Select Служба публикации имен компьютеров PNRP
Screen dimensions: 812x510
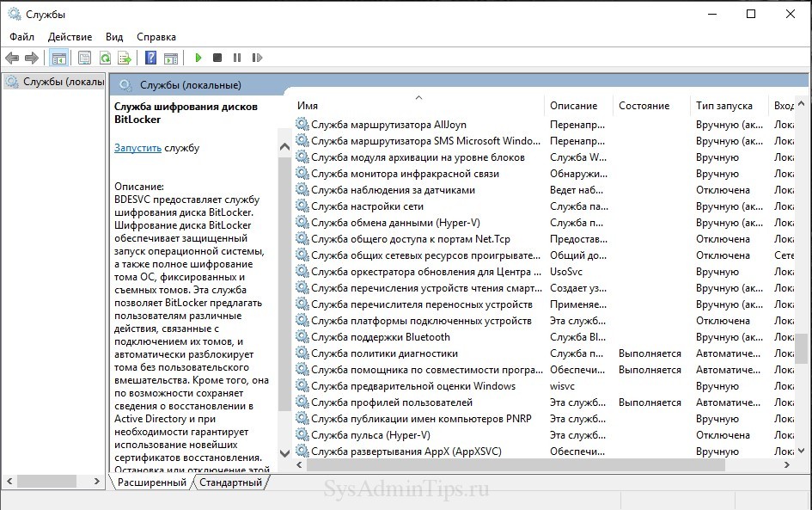tap(422, 419)
